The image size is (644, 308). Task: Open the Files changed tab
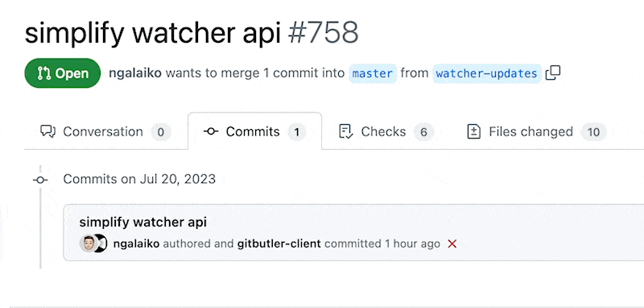click(537, 131)
